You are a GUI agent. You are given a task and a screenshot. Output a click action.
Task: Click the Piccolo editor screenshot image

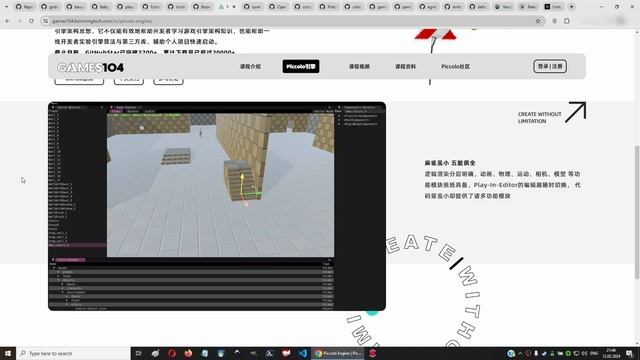tap(217, 206)
